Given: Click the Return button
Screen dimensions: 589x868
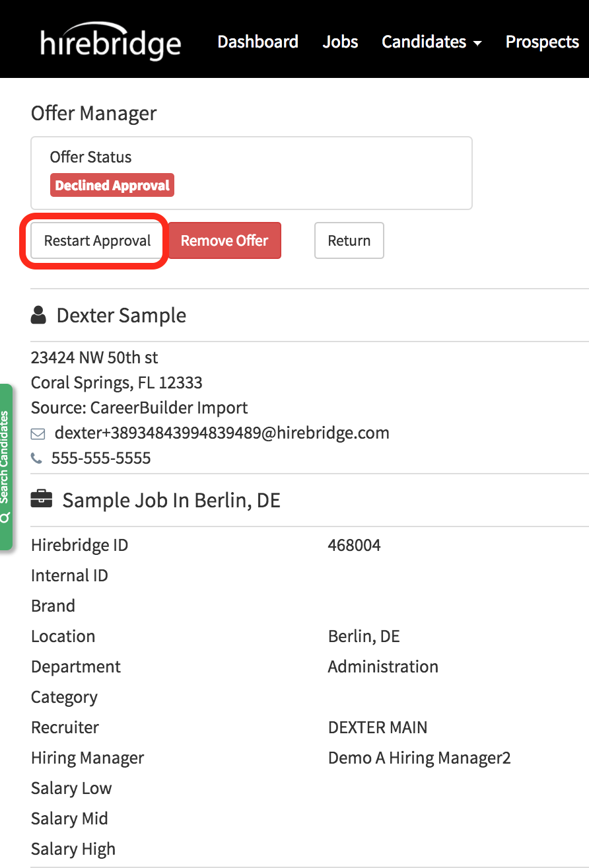Looking at the screenshot, I should 349,240.
